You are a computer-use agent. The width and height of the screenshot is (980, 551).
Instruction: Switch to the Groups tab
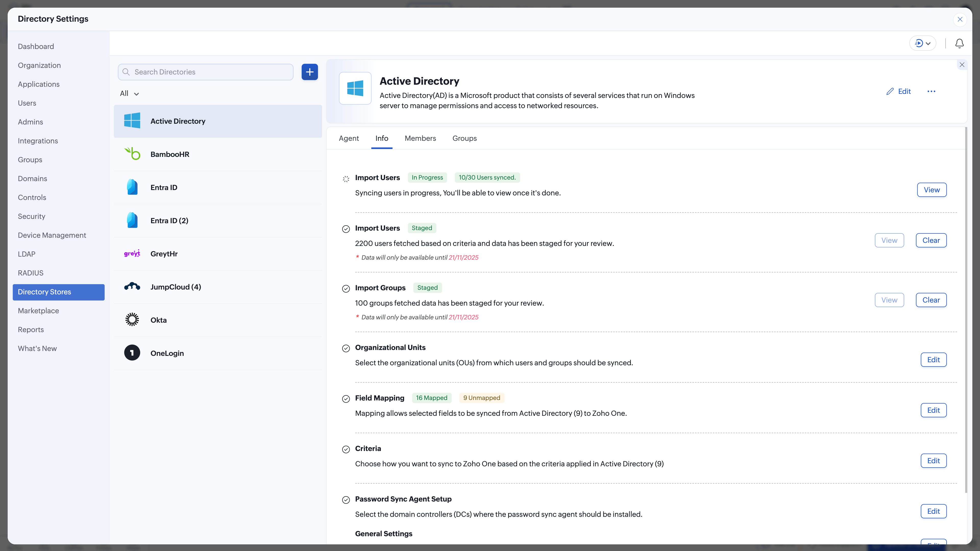point(464,139)
